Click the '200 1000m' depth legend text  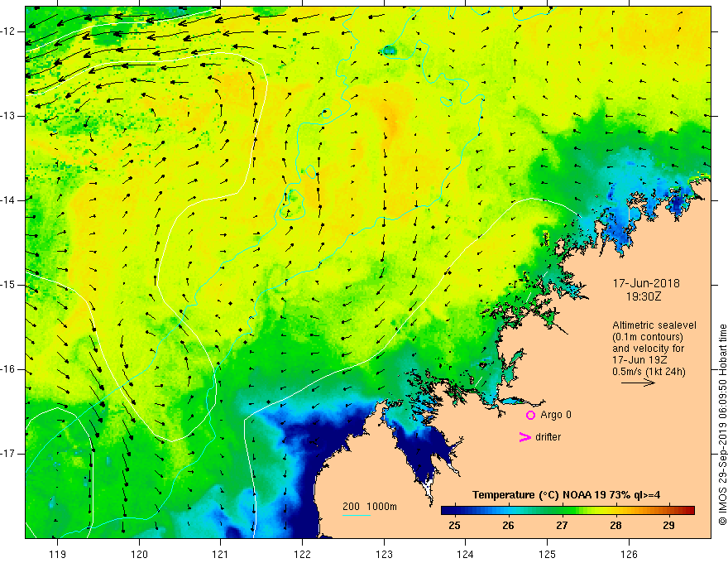pos(370,507)
